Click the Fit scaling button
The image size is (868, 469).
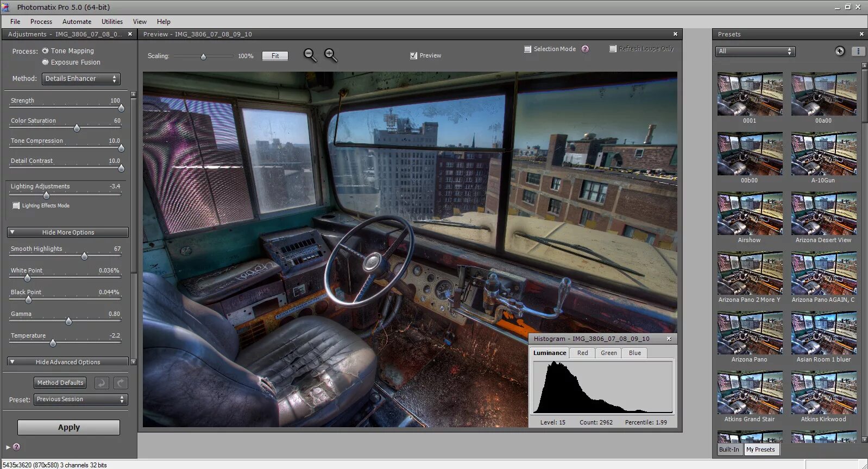click(275, 56)
